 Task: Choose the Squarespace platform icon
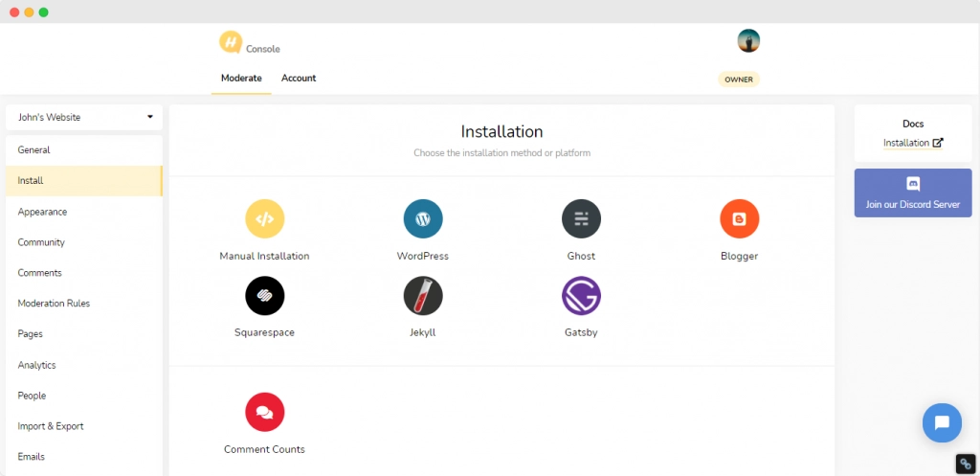(x=264, y=295)
